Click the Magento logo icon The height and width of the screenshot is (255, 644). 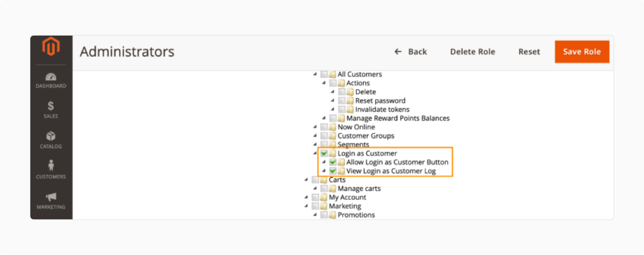(51, 46)
